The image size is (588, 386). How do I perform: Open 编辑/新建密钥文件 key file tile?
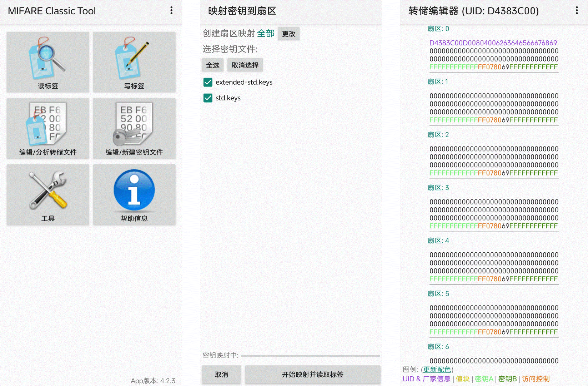134,129
